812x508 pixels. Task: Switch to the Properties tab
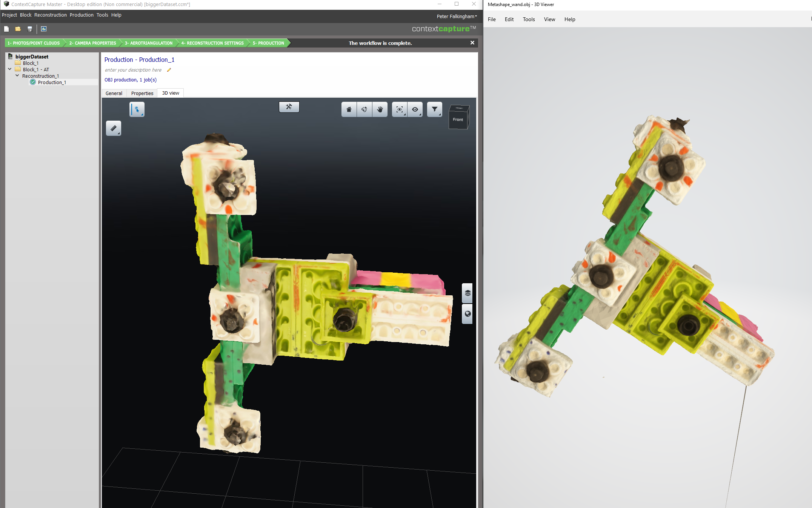click(x=142, y=93)
